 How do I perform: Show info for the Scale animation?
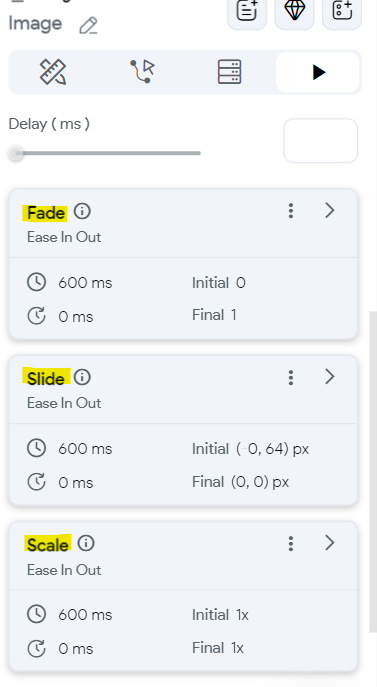(x=86, y=543)
